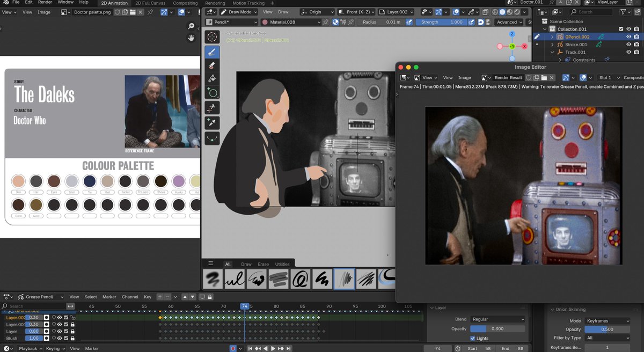Open the Onion Skinning Mode Keyframes dropdown
644x352 pixels.
coord(607,321)
